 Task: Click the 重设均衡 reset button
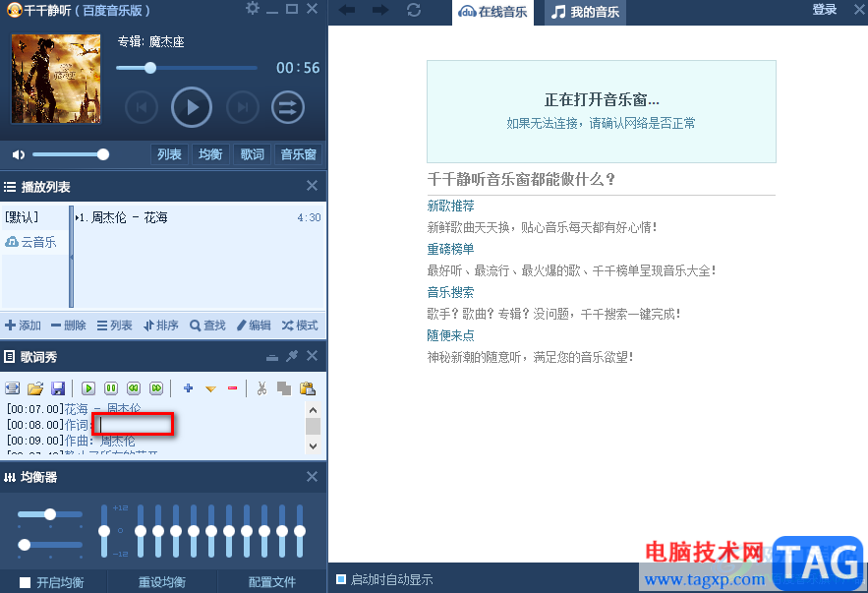(x=161, y=582)
